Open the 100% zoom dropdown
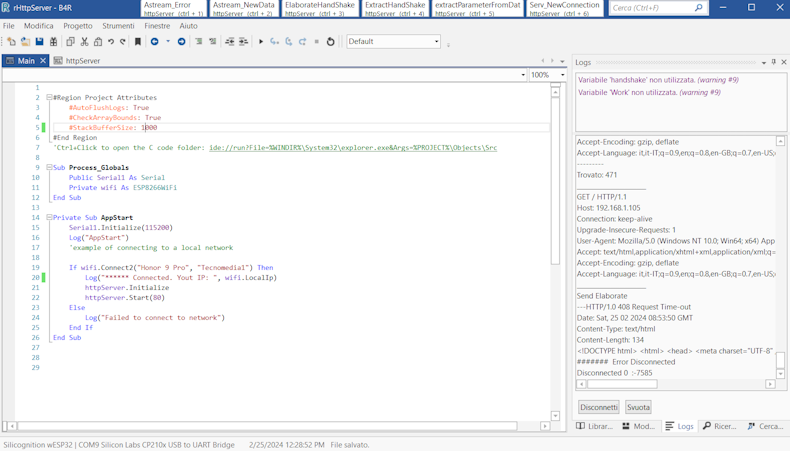Image resolution: width=790 pixels, height=451 pixels. point(563,75)
